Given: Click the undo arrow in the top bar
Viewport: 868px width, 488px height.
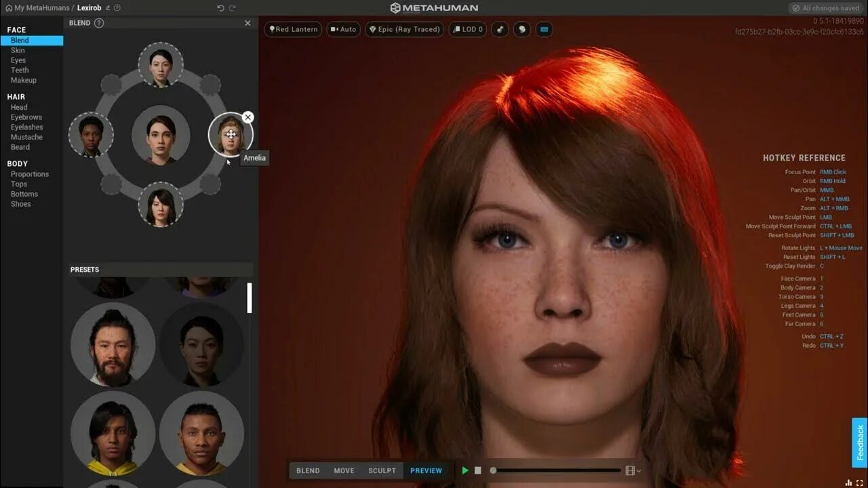Looking at the screenshot, I should (x=220, y=8).
